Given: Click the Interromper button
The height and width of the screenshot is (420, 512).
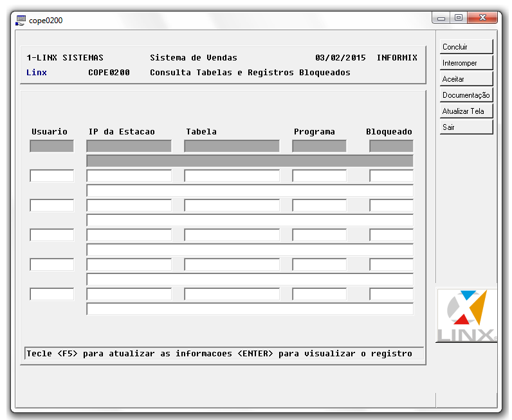Looking at the screenshot, I should tap(466, 62).
